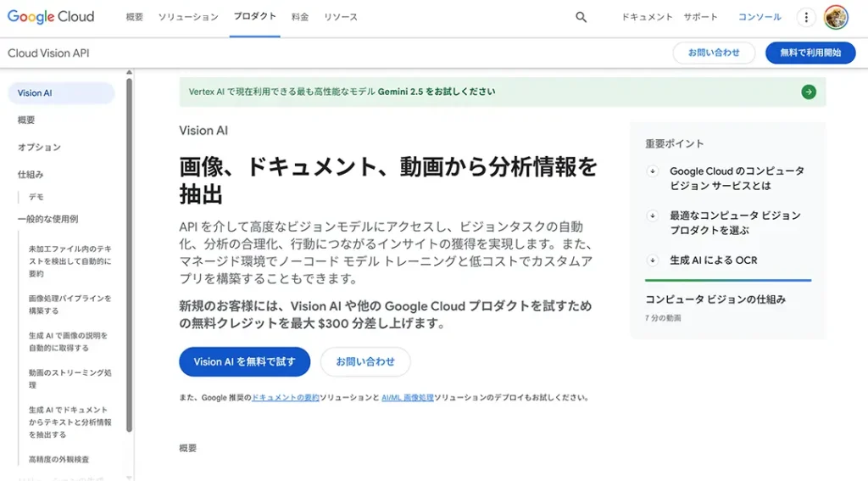Click the 無料で利用開始 button
The width and height of the screenshot is (868, 481).
pos(810,53)
